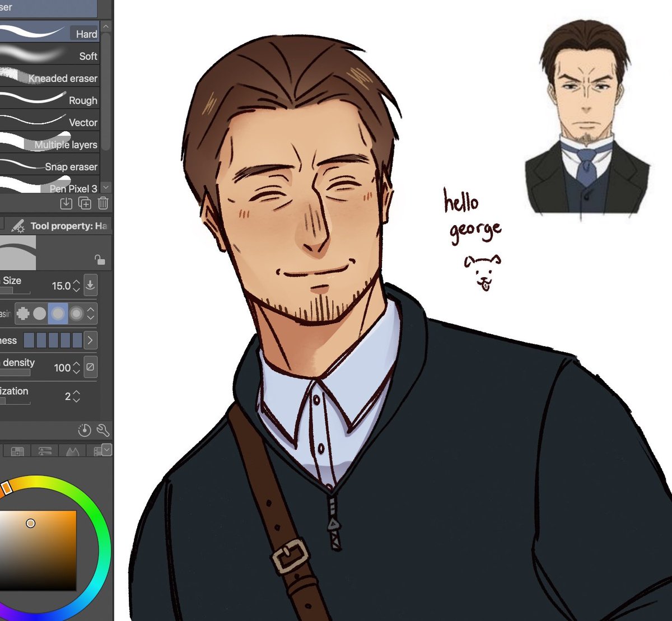The image size is (672, 621).
Task: Delete the sub tool with trash icon
Action: (x=103, y=203)
